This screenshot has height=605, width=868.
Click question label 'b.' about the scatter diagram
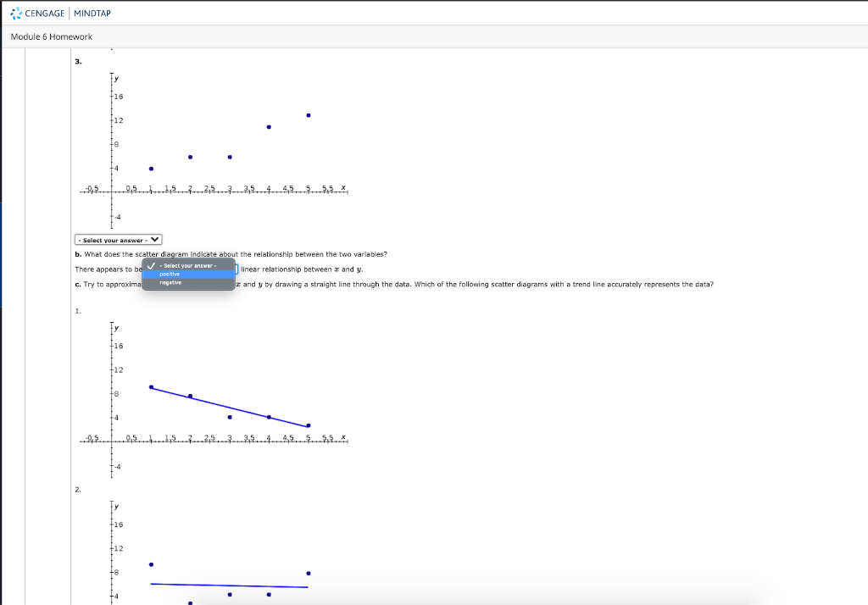(x=77, y=253)
